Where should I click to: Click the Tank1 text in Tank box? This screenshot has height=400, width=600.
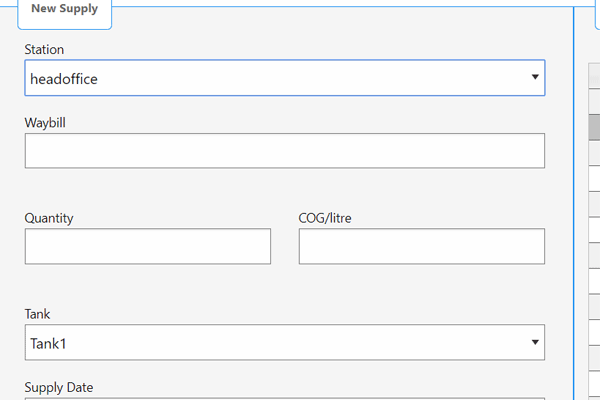tap(48, 344)
